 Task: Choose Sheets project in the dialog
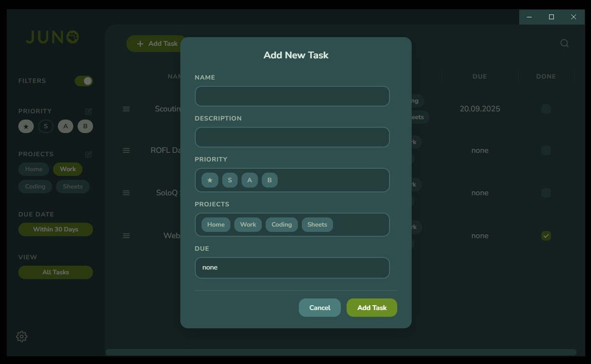coord(317,225)
